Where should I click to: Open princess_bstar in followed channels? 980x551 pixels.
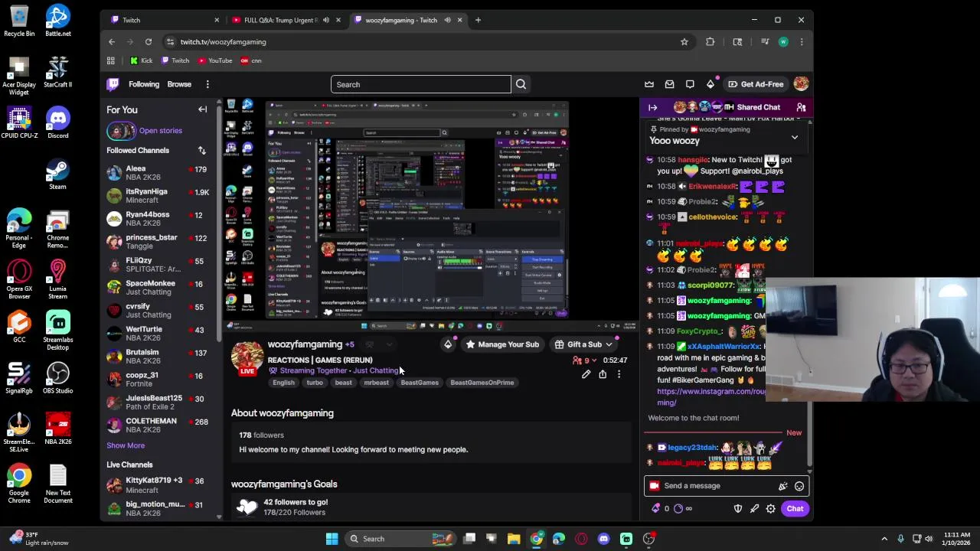pyautogui.click(x=158, y=242)
